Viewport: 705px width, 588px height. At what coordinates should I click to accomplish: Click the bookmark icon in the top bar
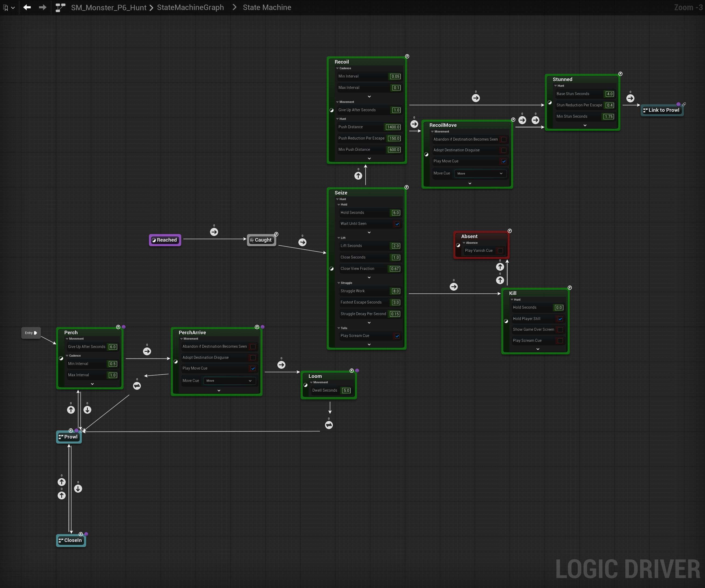tap(6, 8)
